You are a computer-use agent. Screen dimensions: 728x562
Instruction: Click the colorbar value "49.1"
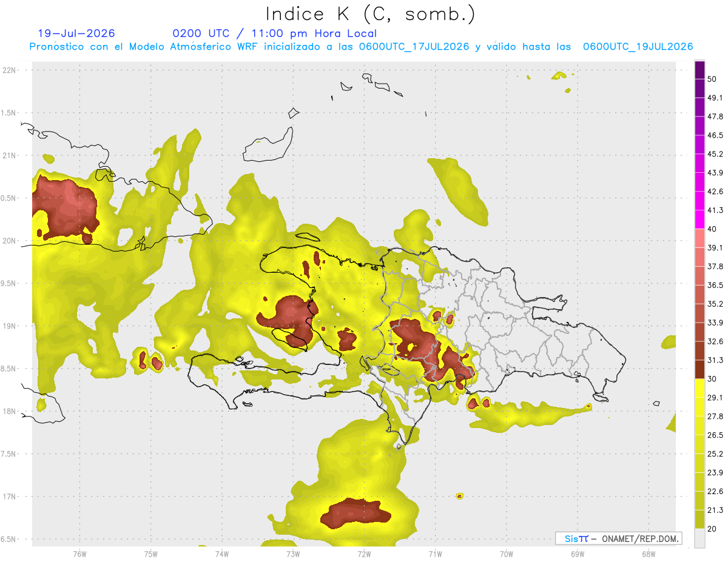coord(715,98)
